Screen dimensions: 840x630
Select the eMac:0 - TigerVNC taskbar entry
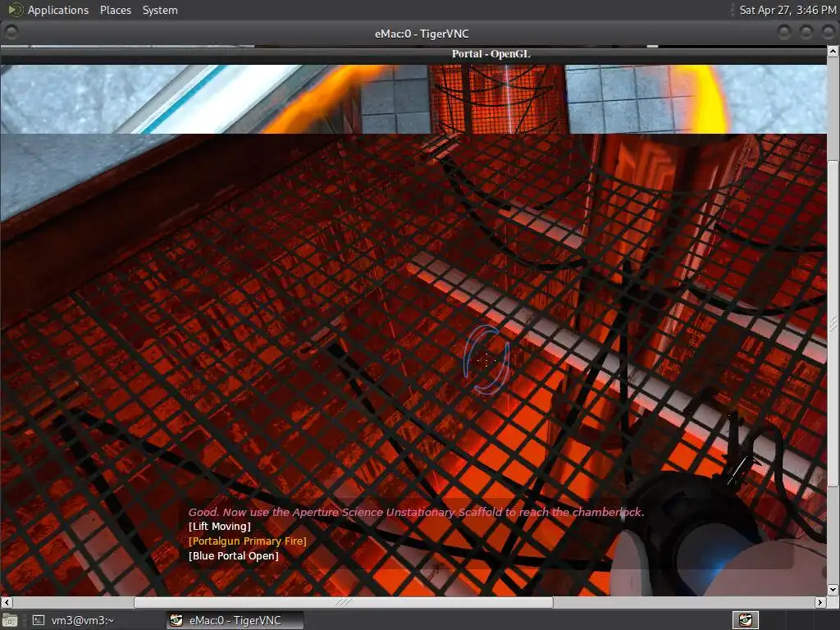(235, 620)
